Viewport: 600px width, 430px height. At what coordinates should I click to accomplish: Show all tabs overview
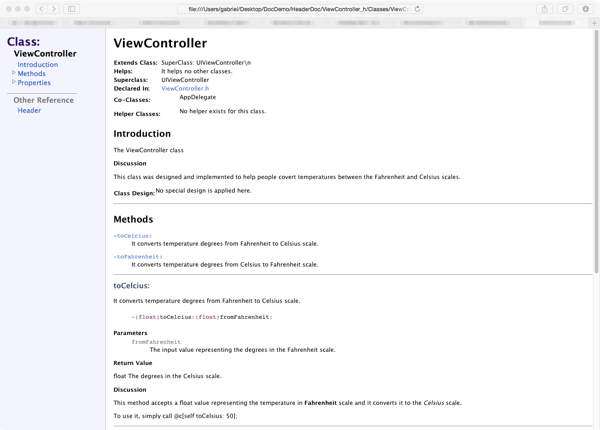click(565, 9)
